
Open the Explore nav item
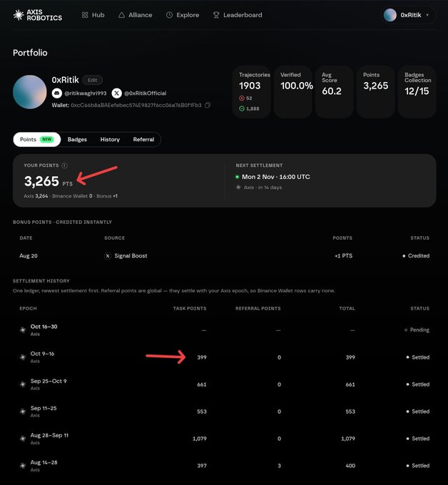point(183,15)
